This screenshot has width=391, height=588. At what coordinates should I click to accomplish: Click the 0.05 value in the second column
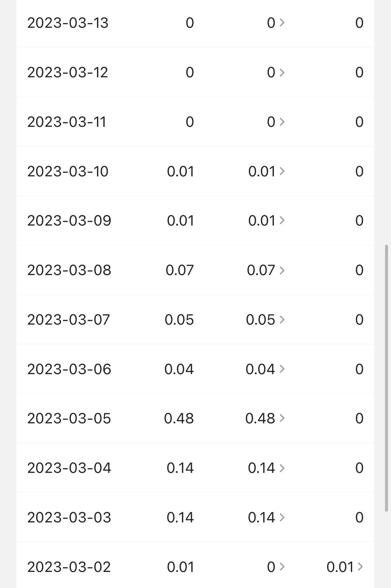pos(179,320)
